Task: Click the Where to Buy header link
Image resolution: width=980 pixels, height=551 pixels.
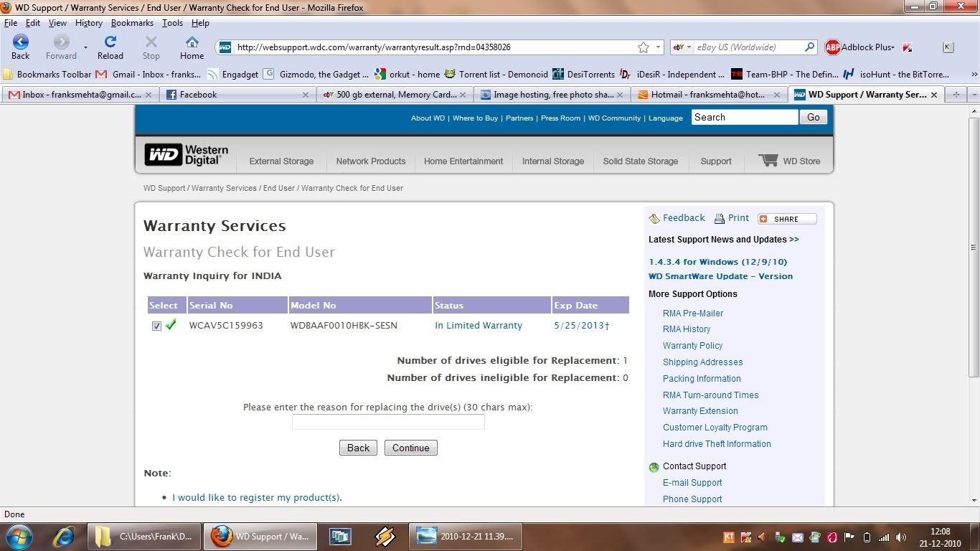Action: (x=475, y=118)
